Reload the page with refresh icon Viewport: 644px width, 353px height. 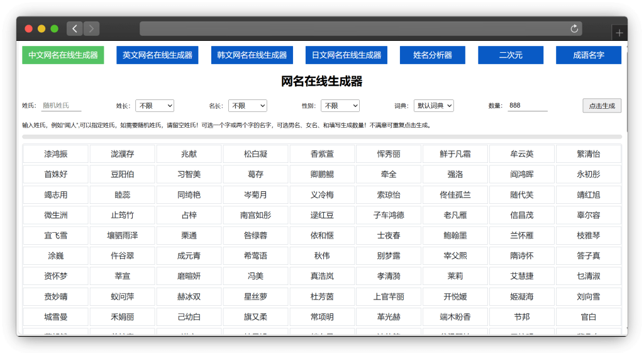click(x=574, y=28)
